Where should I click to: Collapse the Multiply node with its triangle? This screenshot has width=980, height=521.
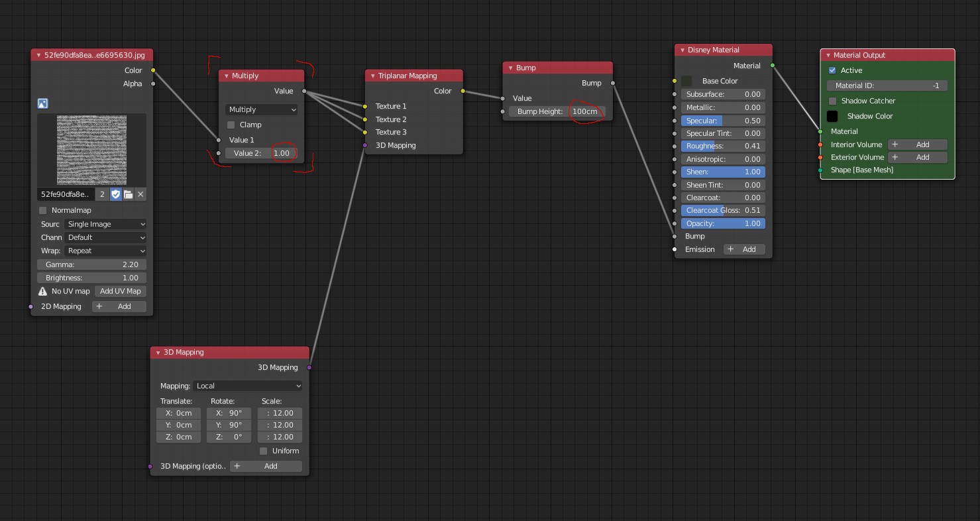(226, 76)
